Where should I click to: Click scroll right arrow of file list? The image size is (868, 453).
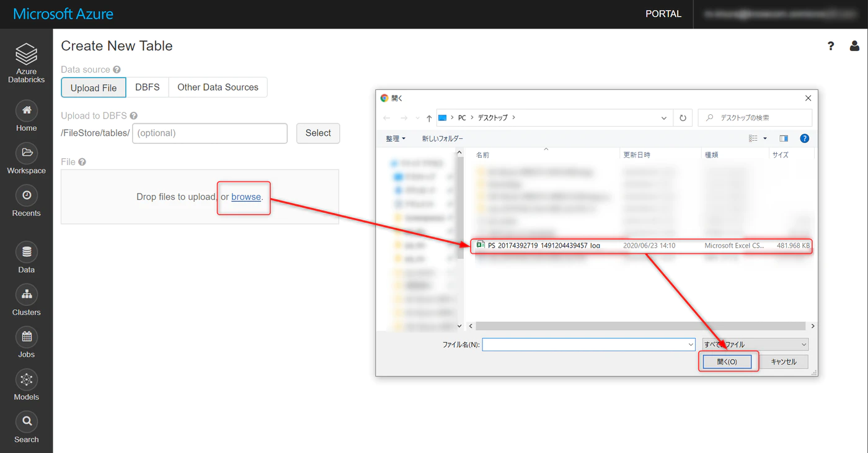tap(812, 326)
